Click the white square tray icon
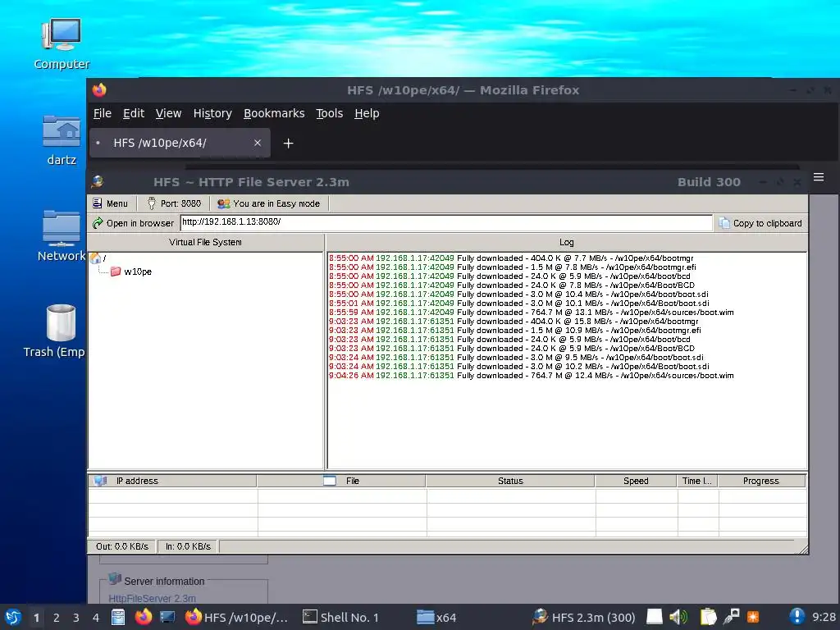Image resolution: width=840 pixels, height=630 pixels. coord(654,617)
